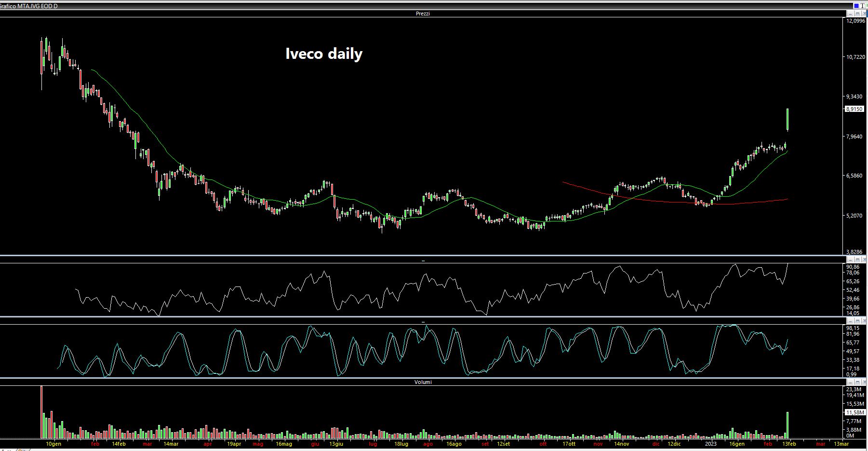Click the 'Iveco daily' text annotation
The width and height of the screenshot is (868, 451).
tap(324, 54)
